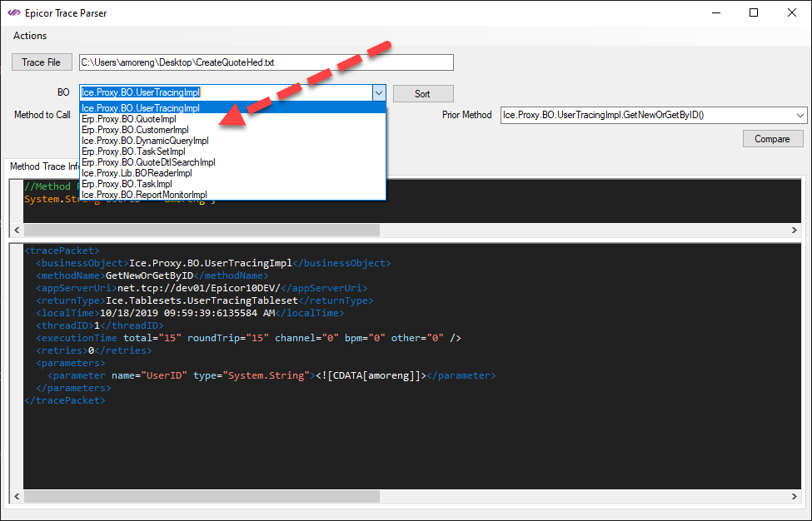Switch to the Method Trace Info tab
Viewport: 812px width, 521px height.
tap(43, 166)
